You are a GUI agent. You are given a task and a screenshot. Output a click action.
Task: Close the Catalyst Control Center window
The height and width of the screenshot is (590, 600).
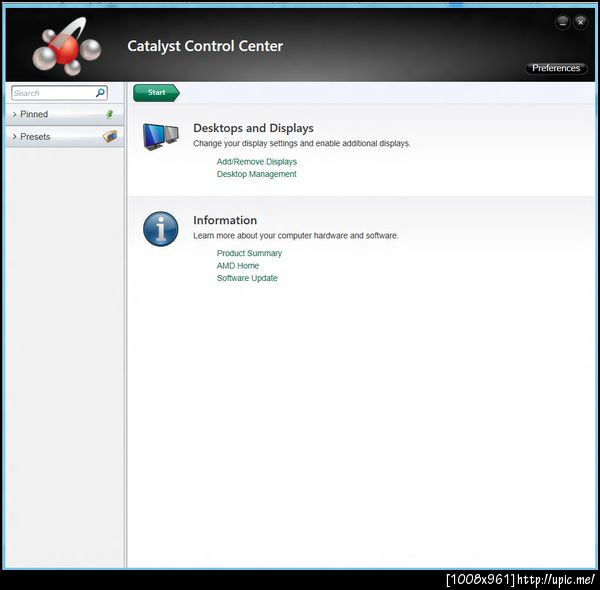tap(580, 22)
